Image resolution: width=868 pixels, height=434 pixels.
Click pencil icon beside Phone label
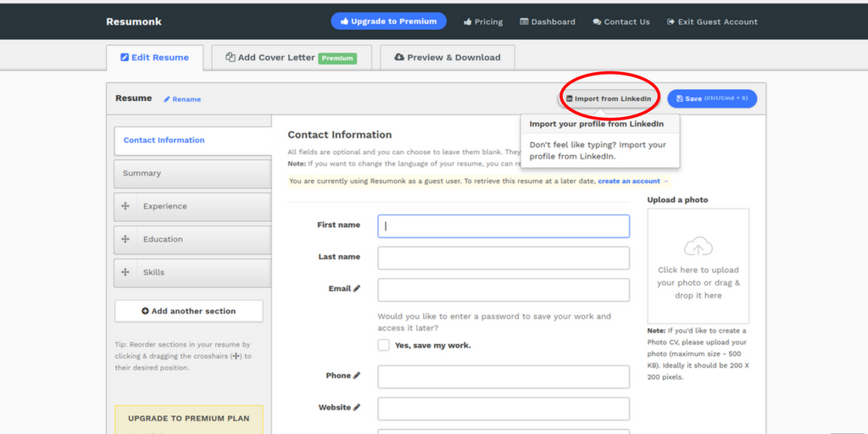[x=357, y=376]
